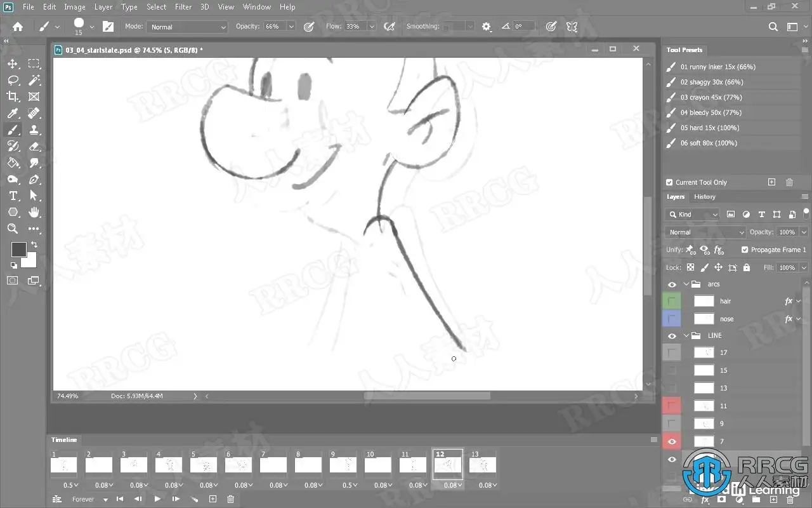
Task: Toggle Current Tool Only checkbox
Action: (669, 182)
